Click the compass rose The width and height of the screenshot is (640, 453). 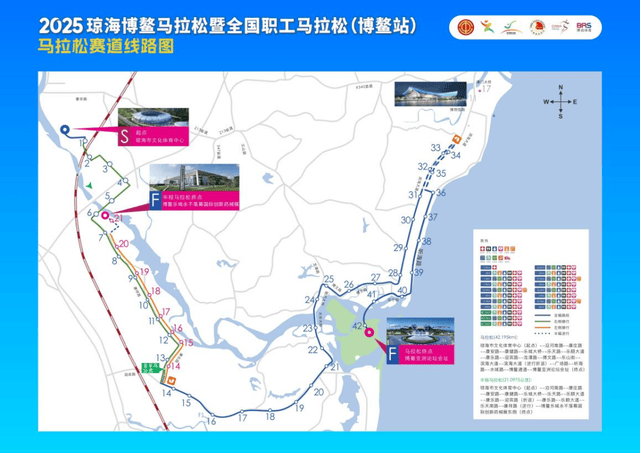[x=560, y=102]
